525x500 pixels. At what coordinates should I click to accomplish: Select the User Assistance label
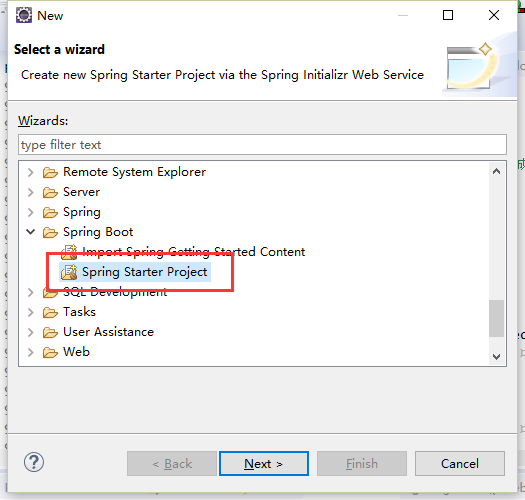[x=108, y=332]
